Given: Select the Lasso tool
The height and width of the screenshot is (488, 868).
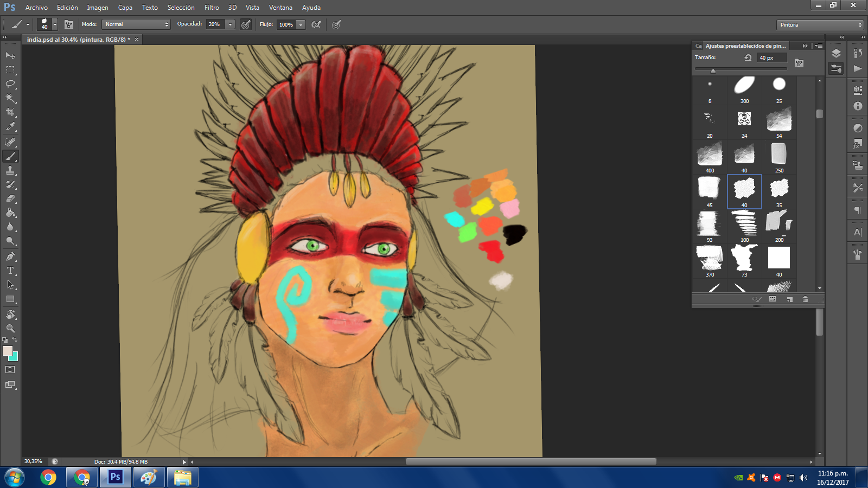Looking at the screenshot, I should pos(10,84).
